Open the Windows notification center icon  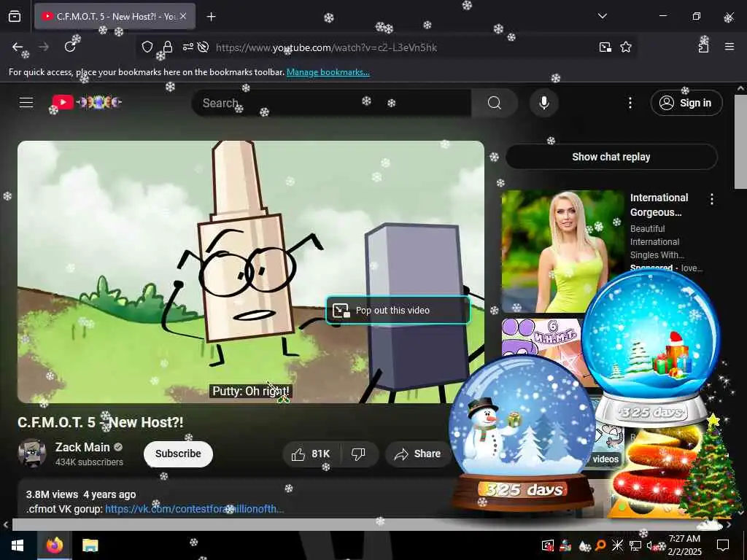tap(723, 545)
